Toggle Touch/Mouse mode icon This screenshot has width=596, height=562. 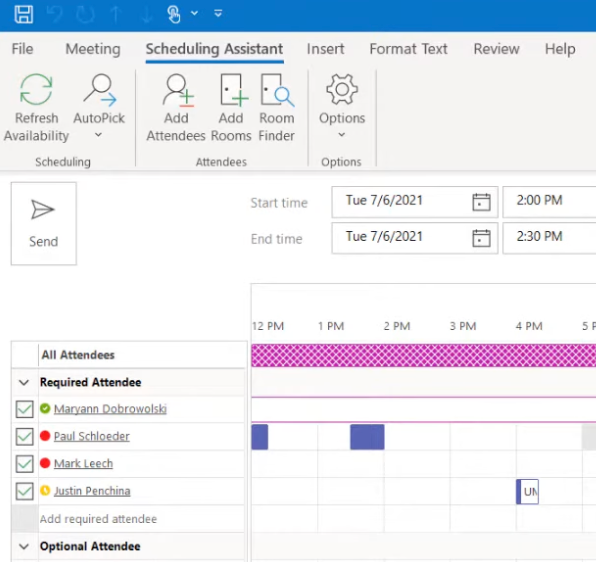coord(173,14)
